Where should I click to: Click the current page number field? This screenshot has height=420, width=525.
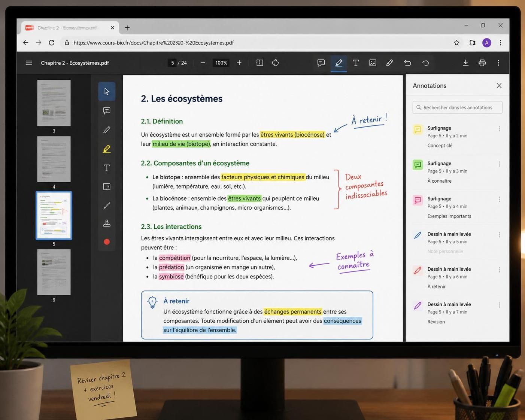coord(172,63)
